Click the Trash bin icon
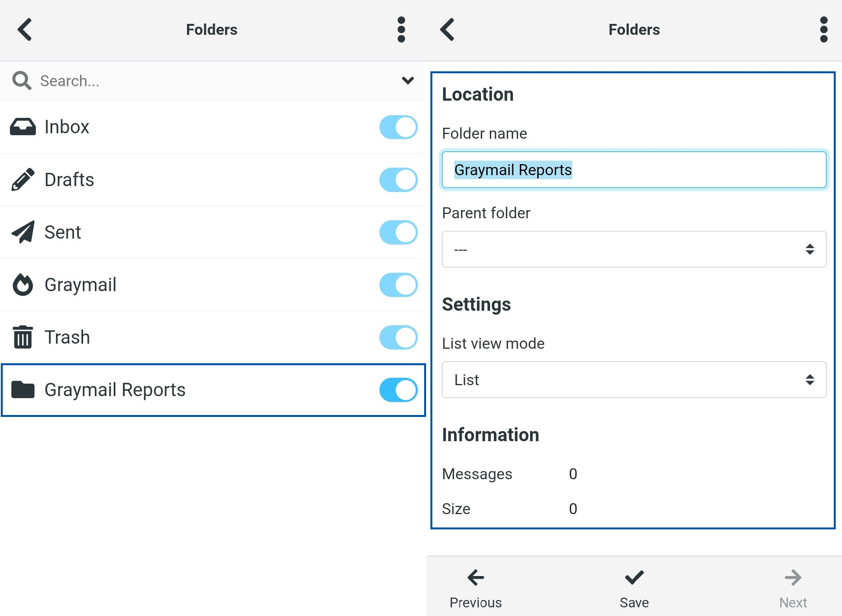842x616 pixels. [23, 337]
